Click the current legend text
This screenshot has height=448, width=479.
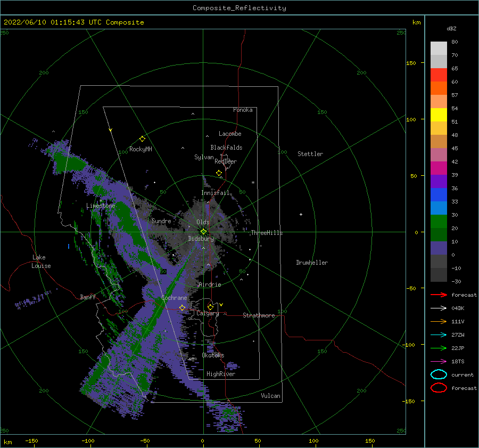[463, 374]
